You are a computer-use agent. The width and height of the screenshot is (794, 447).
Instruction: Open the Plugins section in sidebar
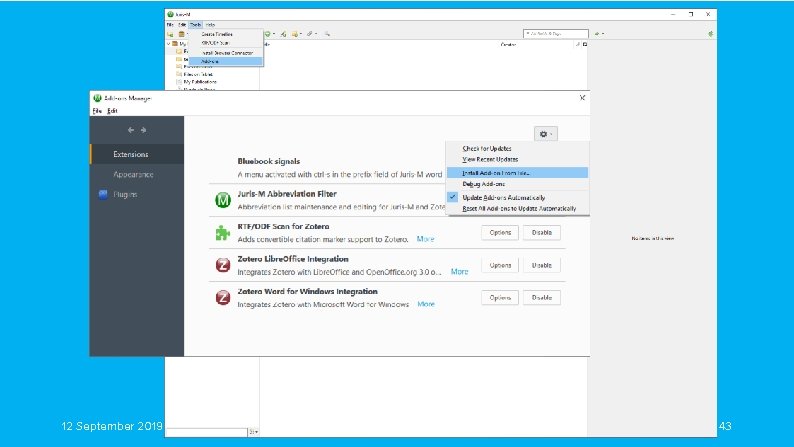click(137, 194)
